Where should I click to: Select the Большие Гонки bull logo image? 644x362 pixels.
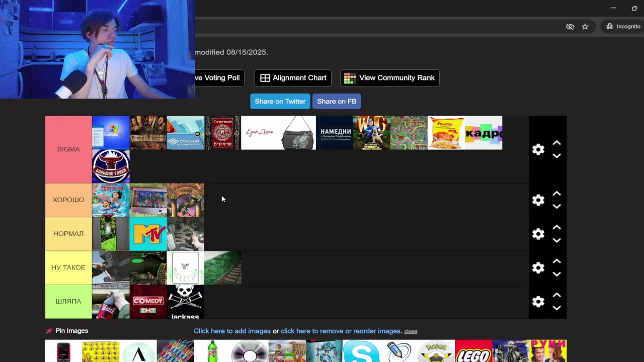pos(111,166)
